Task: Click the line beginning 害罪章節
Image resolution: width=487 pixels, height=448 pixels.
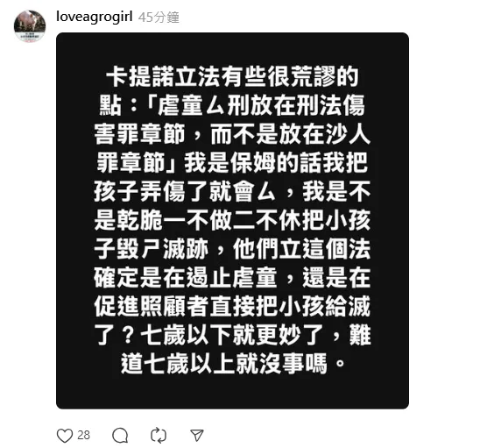Action: (232, 134)
